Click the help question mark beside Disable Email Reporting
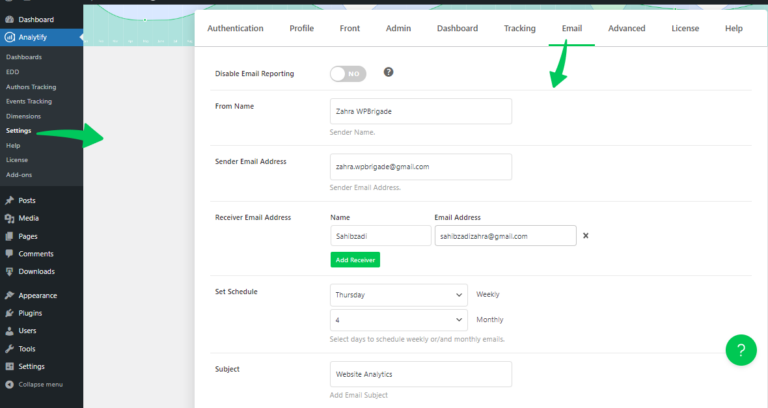Viewport: 768px width, 408px height. point(388,72)
